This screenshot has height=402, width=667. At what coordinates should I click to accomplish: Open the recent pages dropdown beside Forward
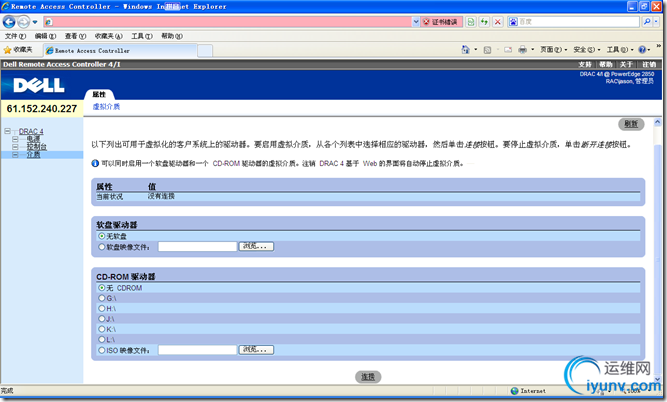[35, 22]
